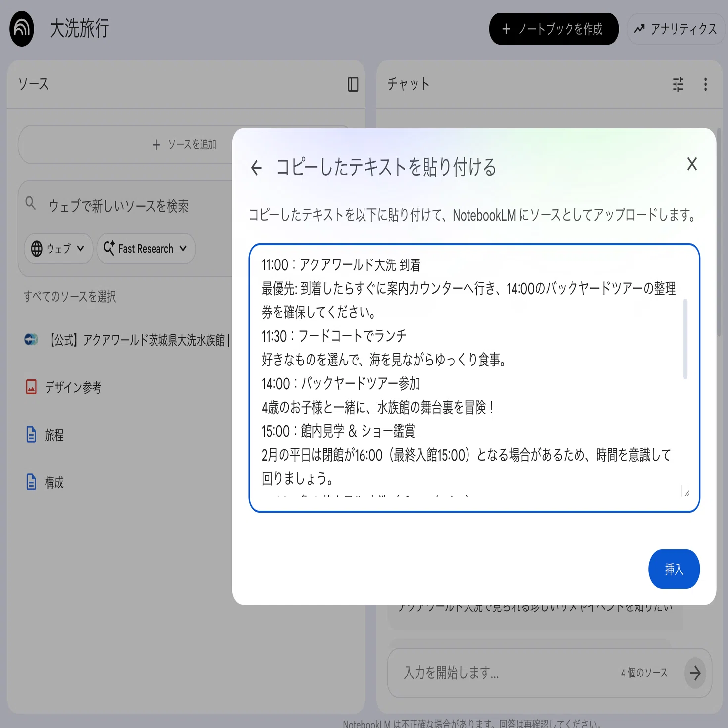
Task: Click the aquarium website favicon
Action: point(31,339)
